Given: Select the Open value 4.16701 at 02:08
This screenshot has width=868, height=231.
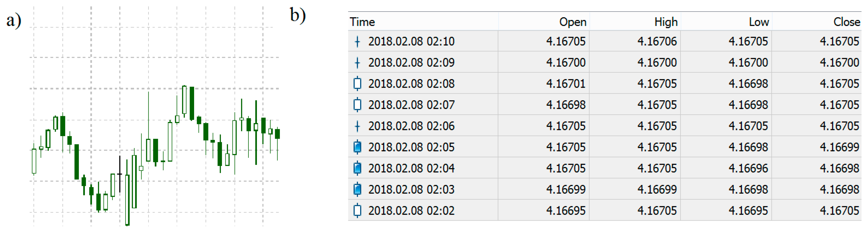Looking at the screenshot, I should point(566,84).
